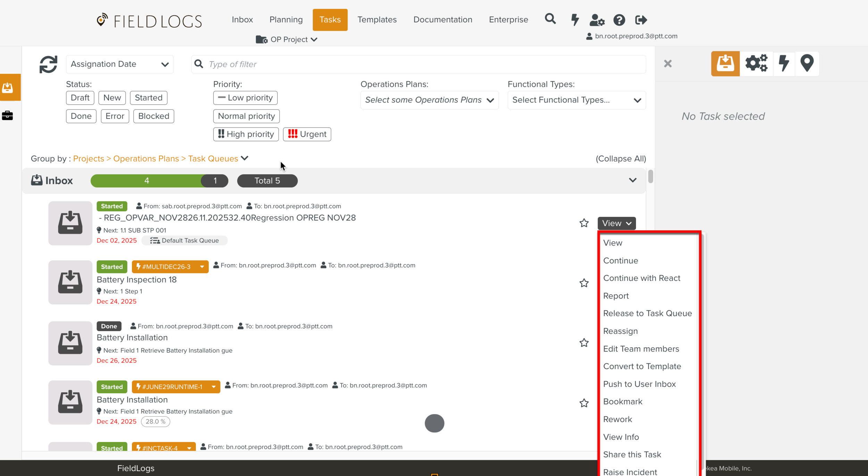Bookmark Battery Inspection 18 via its star
This screenshot has width=868, height=476.
click(584, 283)
